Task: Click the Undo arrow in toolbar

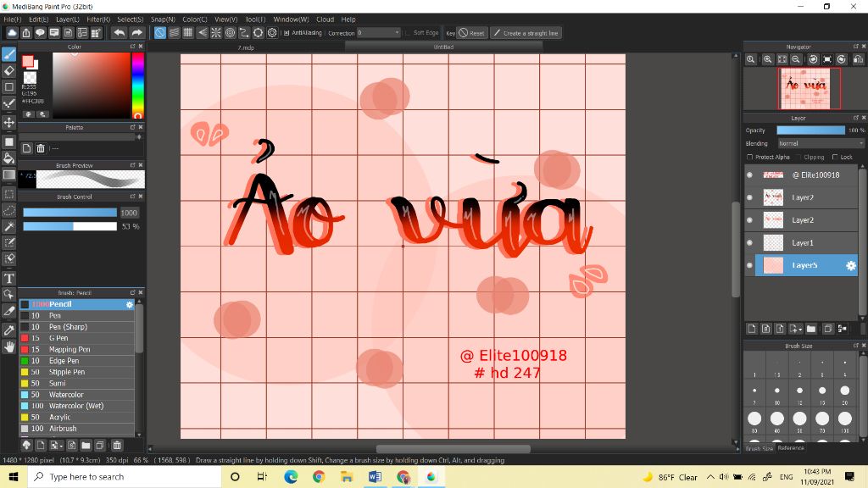Action: pos(119,33)
